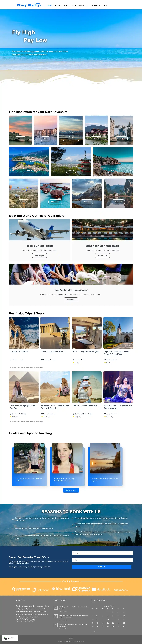Open the Twitter icon in footer
Viewport: 142px width, 644px height.
(x=25, y=620)
